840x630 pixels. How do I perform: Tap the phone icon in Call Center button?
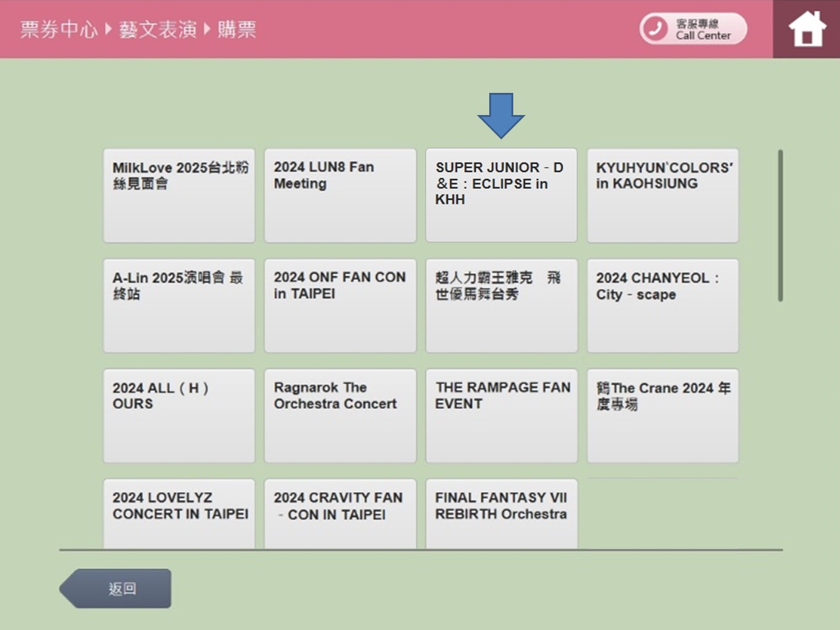pyautogui.click(x=655, y=29)
